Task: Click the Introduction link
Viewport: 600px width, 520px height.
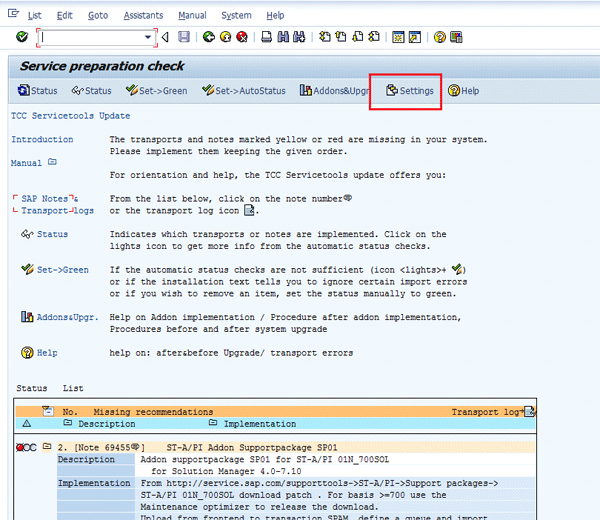Action: [x=42, y=140]
